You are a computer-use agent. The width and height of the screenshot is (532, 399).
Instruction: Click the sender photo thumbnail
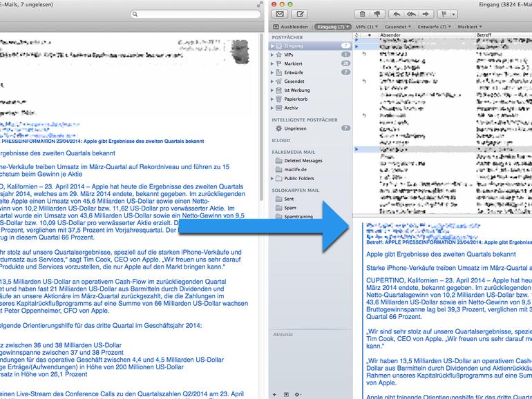240,52
